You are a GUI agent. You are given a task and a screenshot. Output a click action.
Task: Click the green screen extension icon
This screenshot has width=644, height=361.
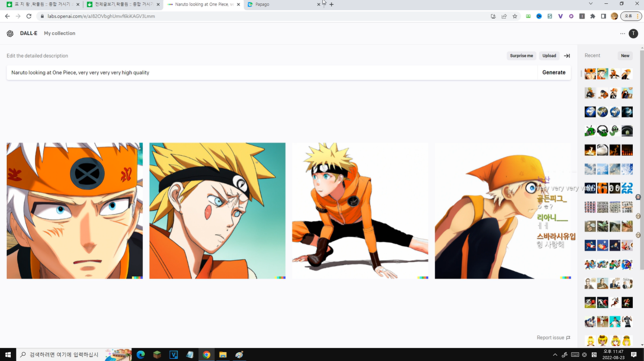pos(528,16)
